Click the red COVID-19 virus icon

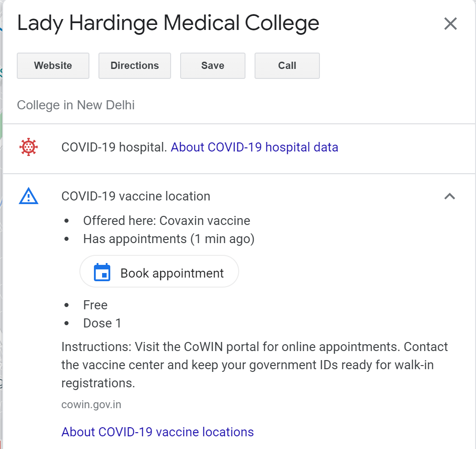pos(29,147)
